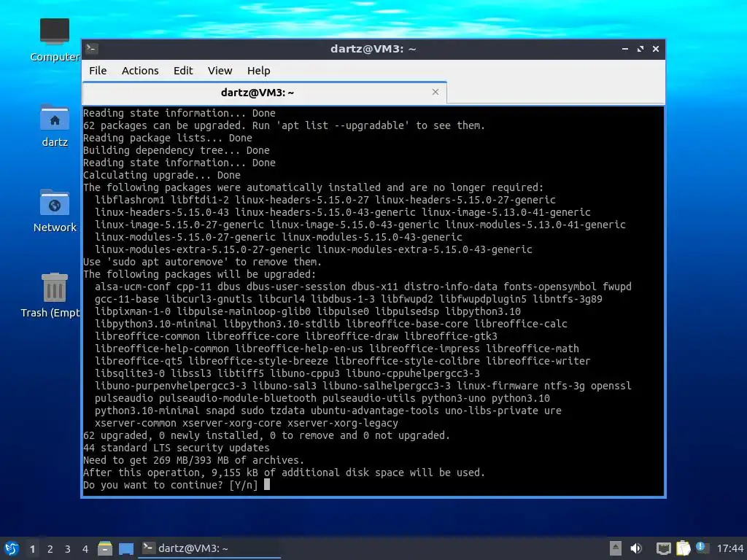Screen dimensions: 747x560
Task: Open the network connection tray icon
Action: [x=663, y=548]
